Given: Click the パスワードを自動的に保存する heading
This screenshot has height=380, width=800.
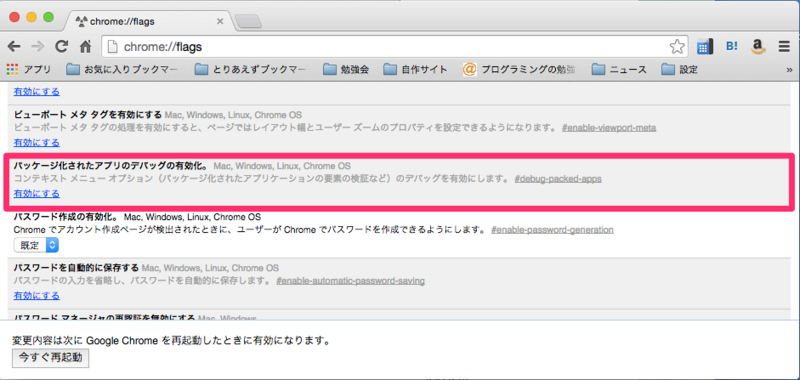Looking at the screenshot, I should pyautogui.click(x=77, y=268).
